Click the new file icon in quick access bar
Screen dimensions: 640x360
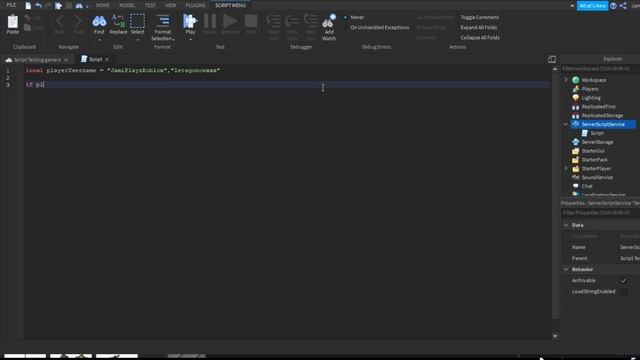coord(28,6)
